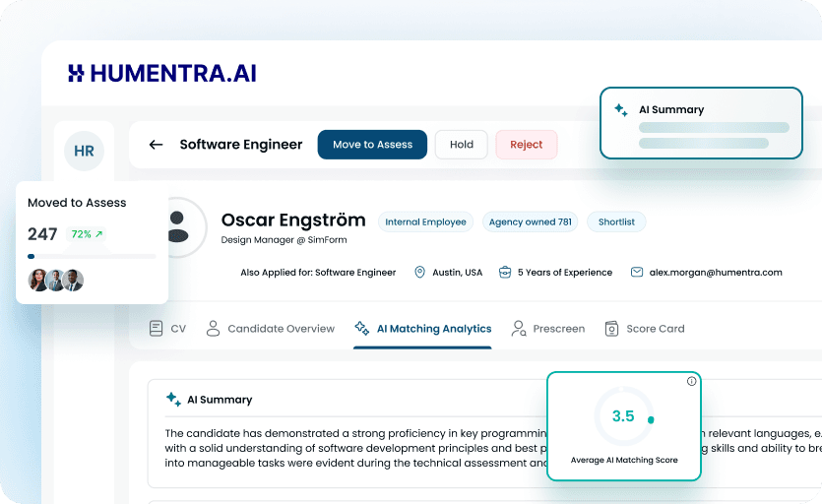Click the CV document icon

[x=156, y=329]
